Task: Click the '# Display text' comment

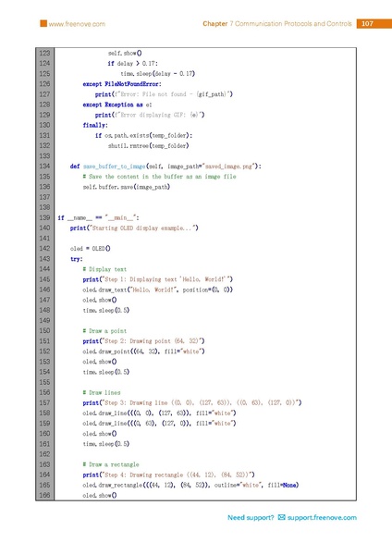Action: pyautogui.click(x=104, y=268)
